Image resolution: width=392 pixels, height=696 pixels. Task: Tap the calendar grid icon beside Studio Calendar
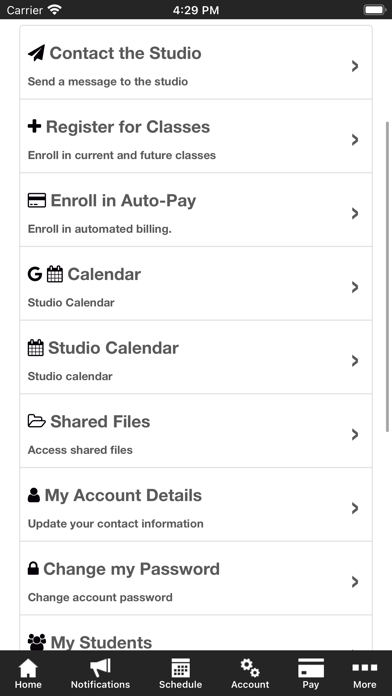click(36, 348)
